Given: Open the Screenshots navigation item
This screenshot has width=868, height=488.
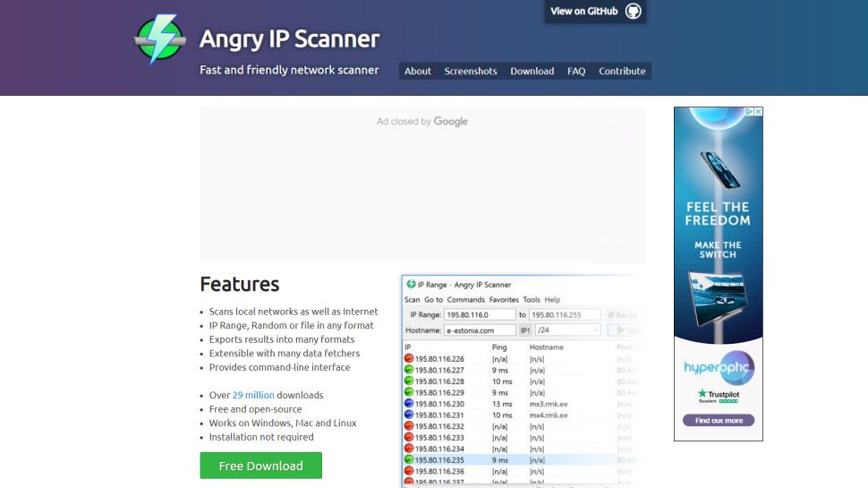Looking at the screenshot, I should coord(471,71).
